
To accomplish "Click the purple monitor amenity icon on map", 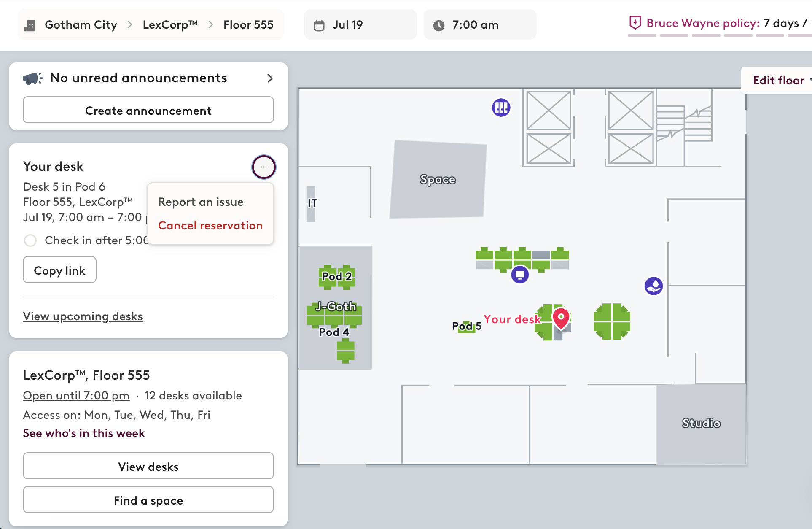I will click(520, 275).
